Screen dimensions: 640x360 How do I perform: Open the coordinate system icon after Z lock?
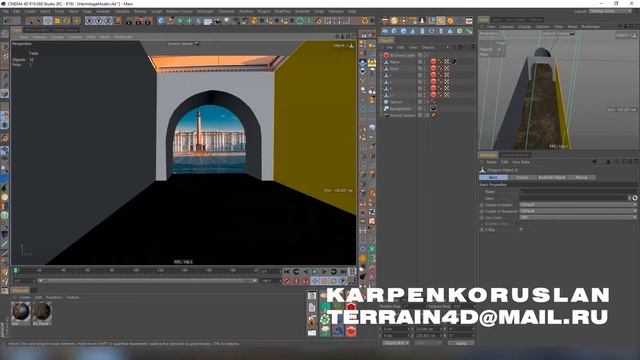coord(118,21)
